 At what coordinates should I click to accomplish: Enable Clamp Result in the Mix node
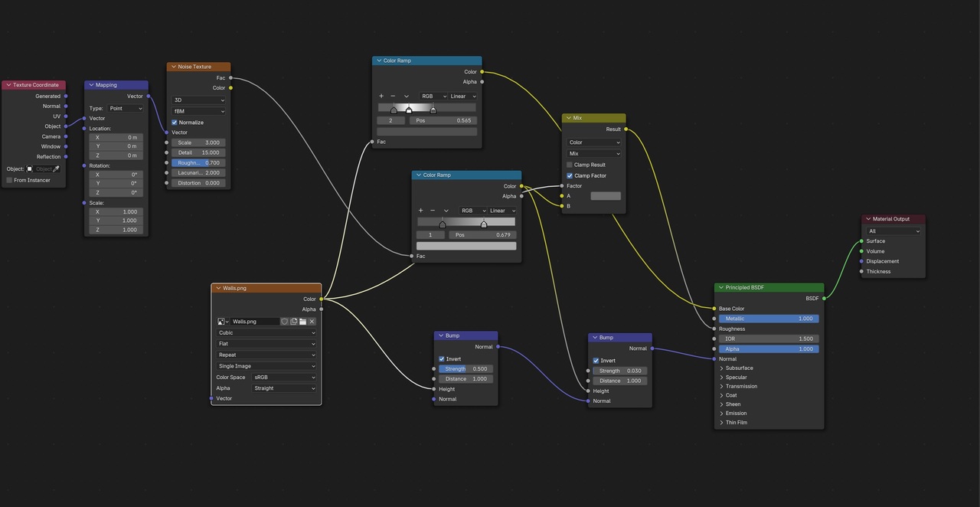(570, 165)
